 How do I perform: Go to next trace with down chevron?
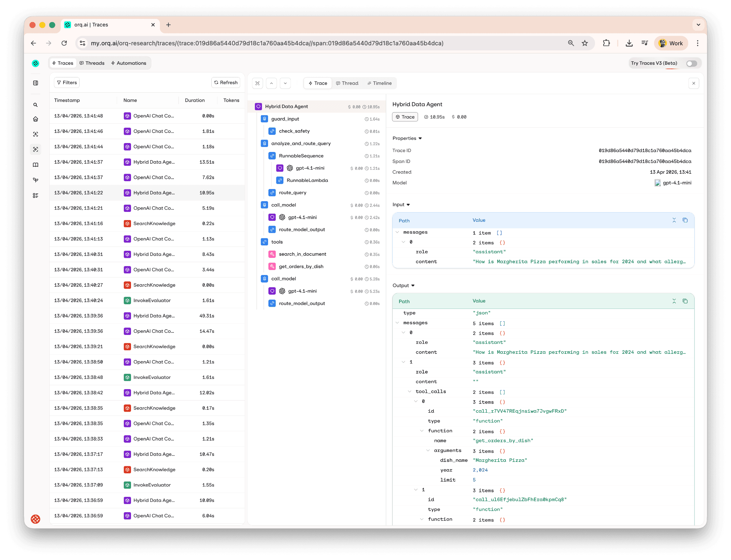(285, 83)
